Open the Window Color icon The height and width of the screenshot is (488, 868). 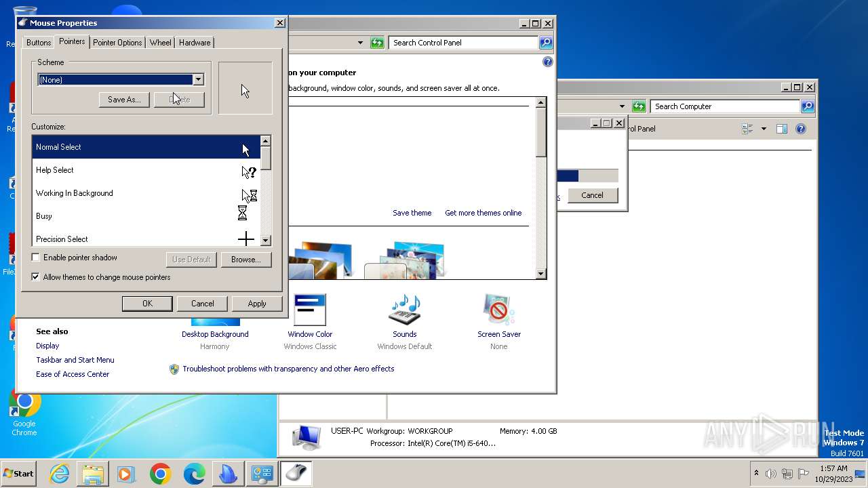pos(310,310)
